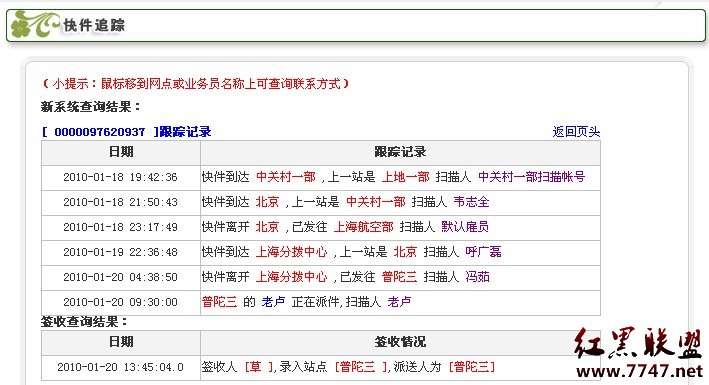Click the 返回页头 link

click(576, 132)
